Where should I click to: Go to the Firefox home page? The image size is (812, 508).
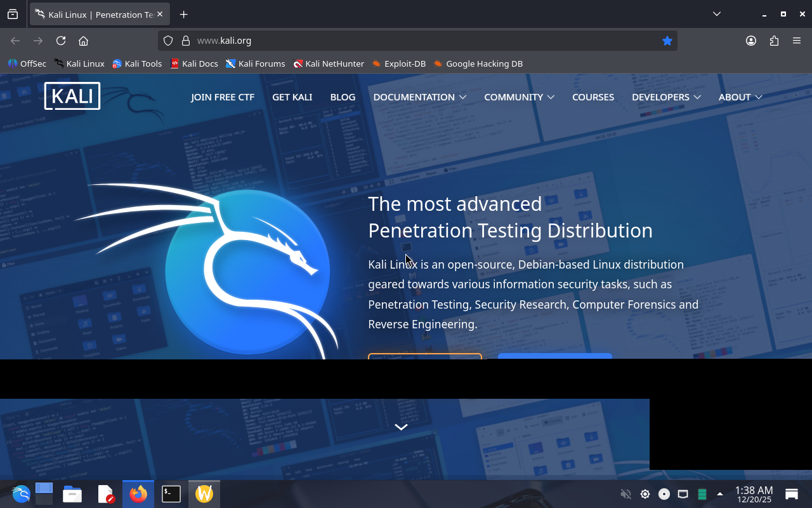tap(83, 41)
